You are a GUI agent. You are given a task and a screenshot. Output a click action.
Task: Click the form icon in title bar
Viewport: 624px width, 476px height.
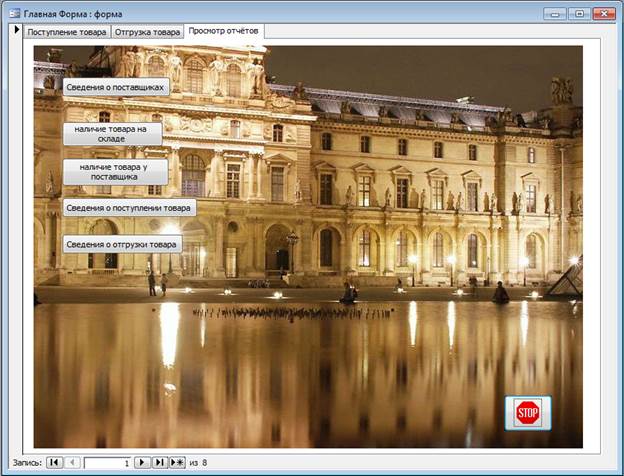click(15, 14)
